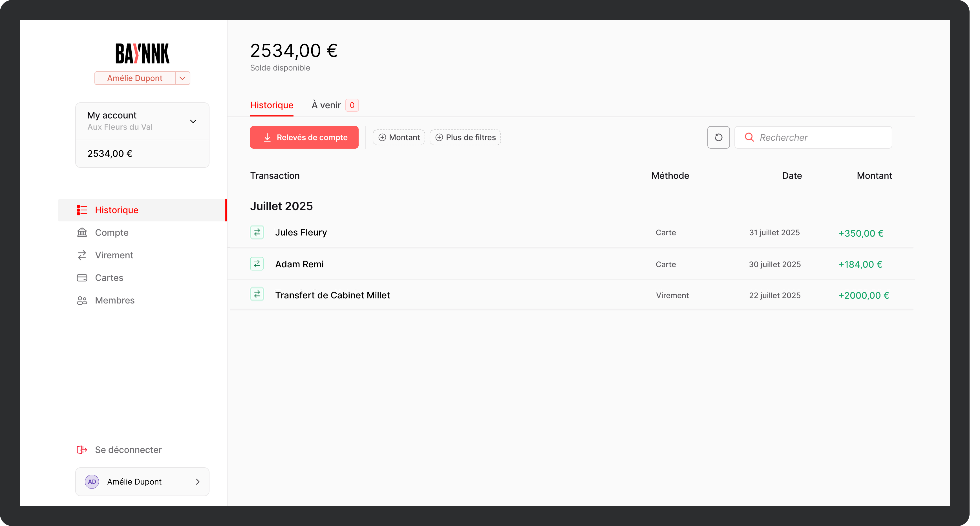Open the Jules Fleury transaction
Viewport: 980px width, 526px height.
point(301,233)
